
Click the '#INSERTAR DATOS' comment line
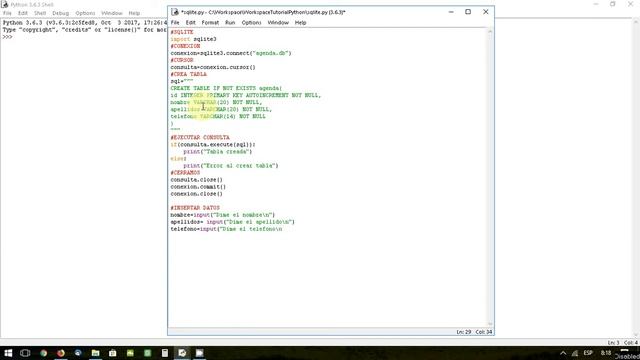[x=195, y=208]
